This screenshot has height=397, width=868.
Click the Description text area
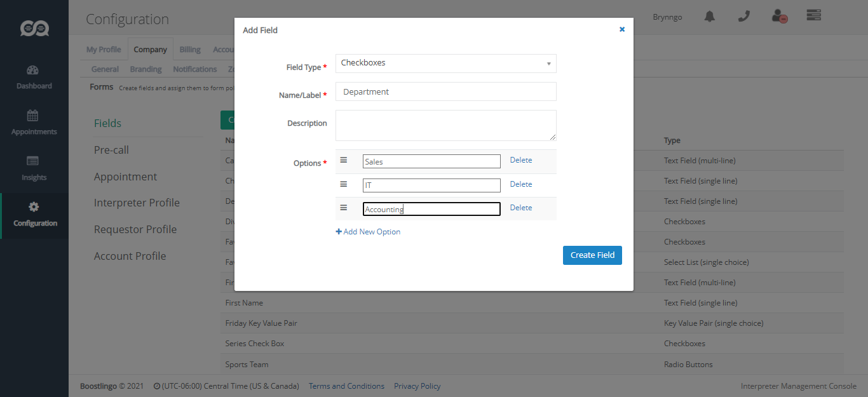click(445, 125)
